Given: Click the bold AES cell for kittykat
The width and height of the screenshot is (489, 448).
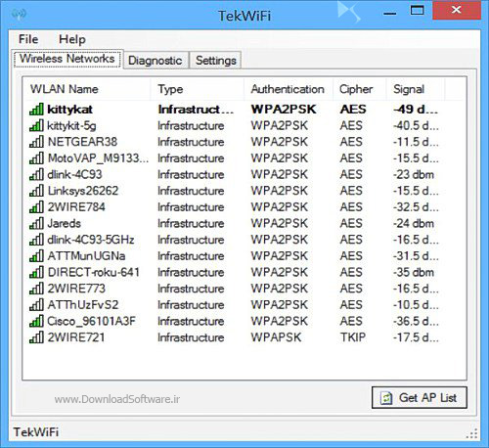Looking at the screenshot, I should 353,110.
